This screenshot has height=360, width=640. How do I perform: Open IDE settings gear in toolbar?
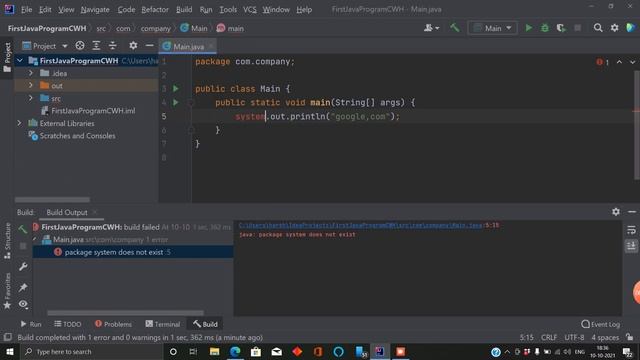click(614, 28)
